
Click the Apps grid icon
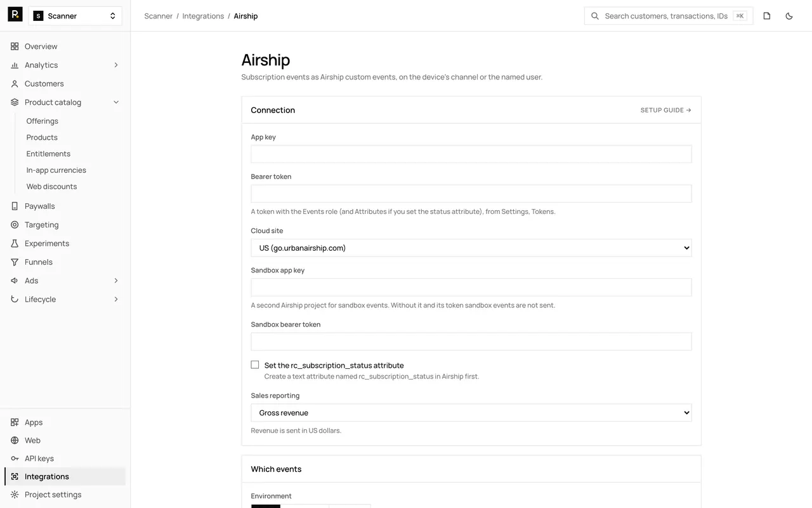click(x=15, y=422)
